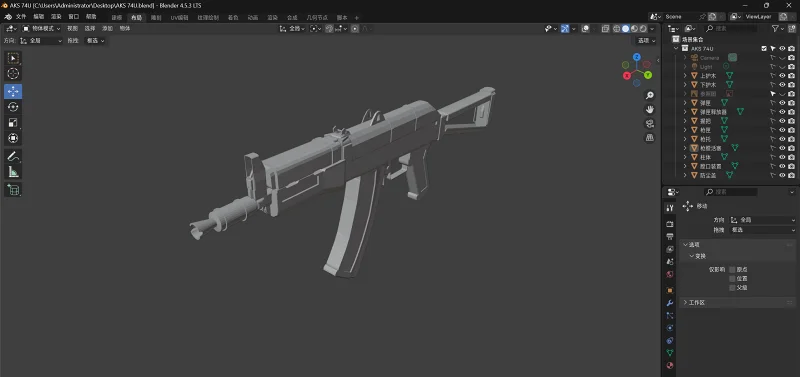
Task: Select the Annotate tool
Action: [13, 156]
